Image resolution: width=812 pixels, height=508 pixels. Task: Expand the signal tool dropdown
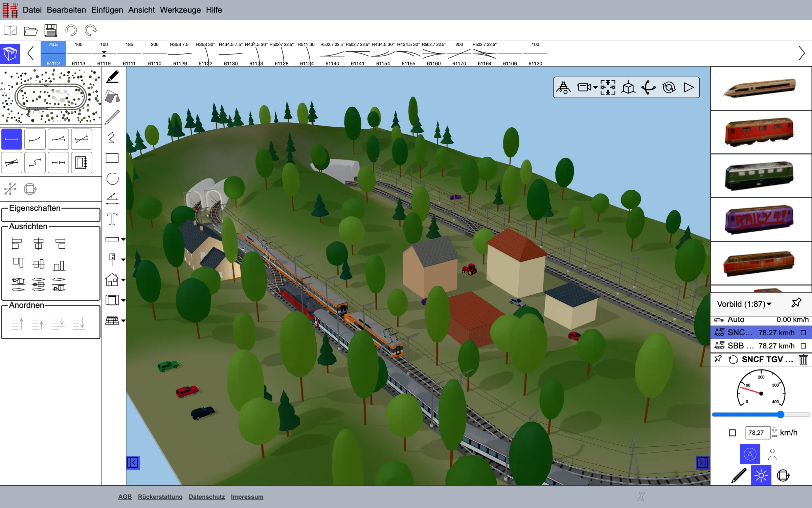(x=123, y=260)
